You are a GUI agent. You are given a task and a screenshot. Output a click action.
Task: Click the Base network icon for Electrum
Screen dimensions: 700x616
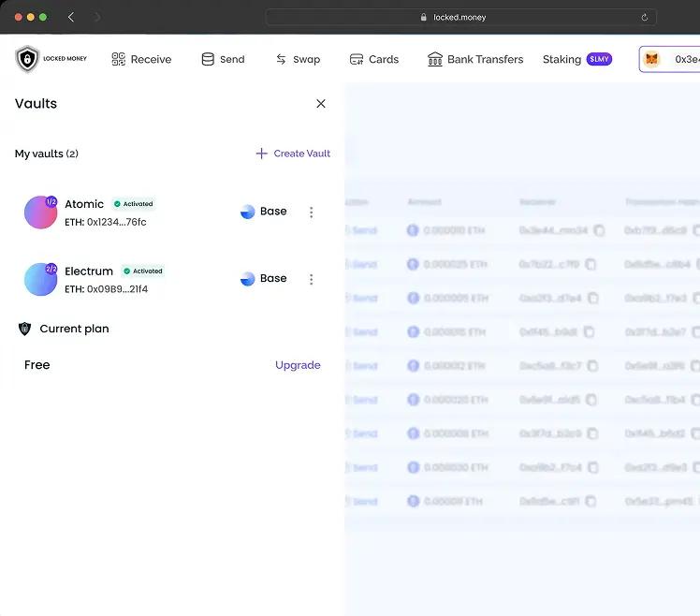coord(248,279)
